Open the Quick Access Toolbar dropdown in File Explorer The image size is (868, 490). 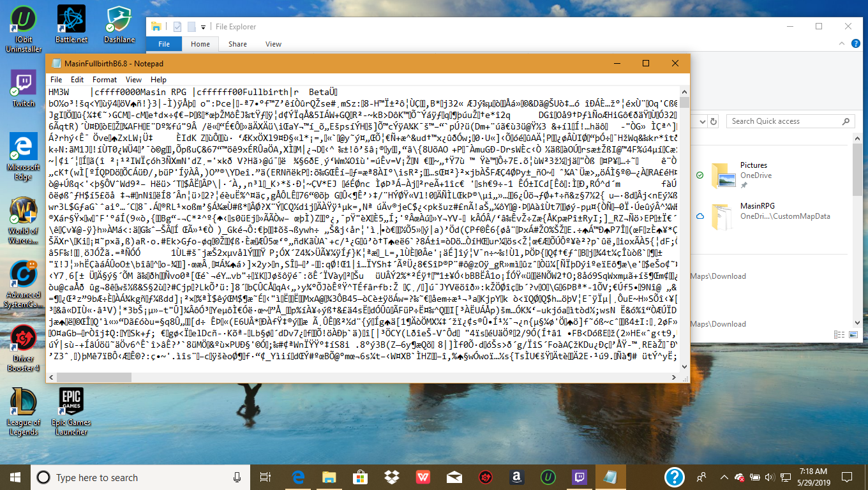coord(203,27)
